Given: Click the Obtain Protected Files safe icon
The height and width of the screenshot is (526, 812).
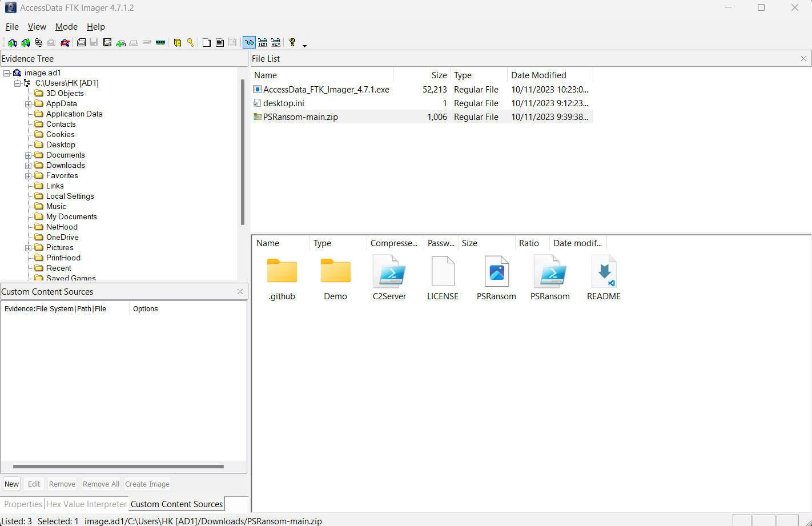Looking at the screenshot, I should tap(178, 43).
